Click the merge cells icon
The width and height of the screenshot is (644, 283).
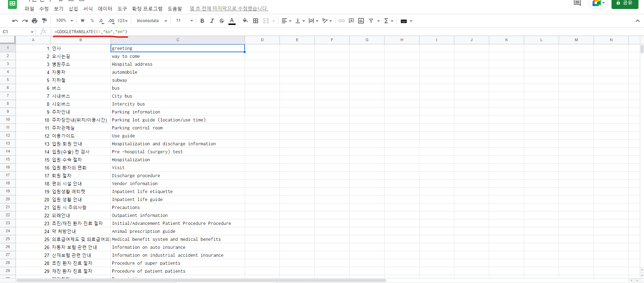[266, 21]
